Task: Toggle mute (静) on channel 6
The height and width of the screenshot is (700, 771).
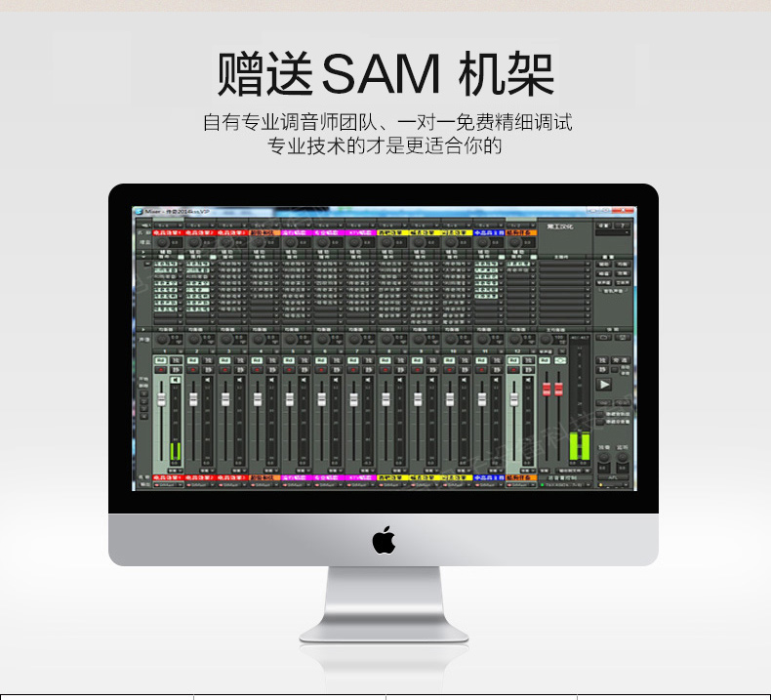Action: (336, 369)
